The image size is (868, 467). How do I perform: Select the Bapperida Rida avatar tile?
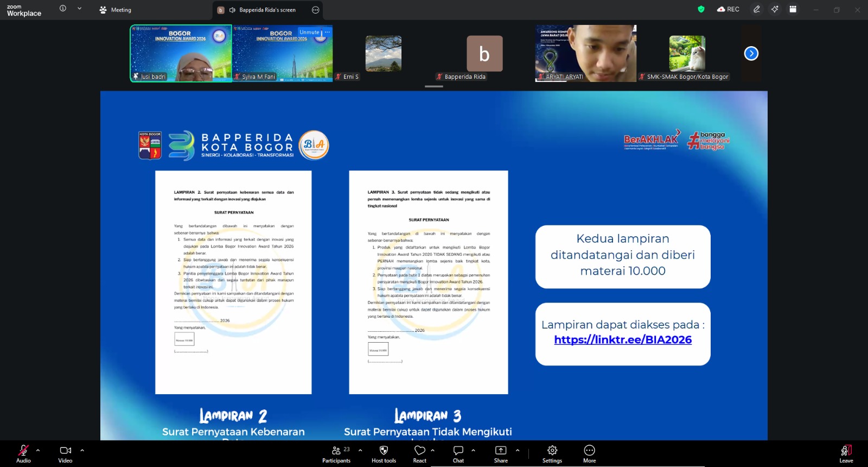(x=484, y=53)
